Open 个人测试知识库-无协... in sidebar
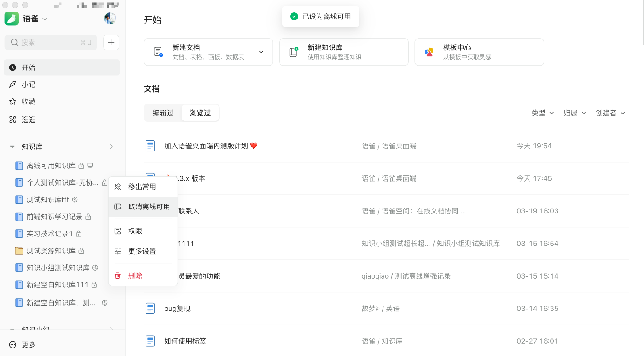This screenshot has width=644, height=356. coord(62,182)
